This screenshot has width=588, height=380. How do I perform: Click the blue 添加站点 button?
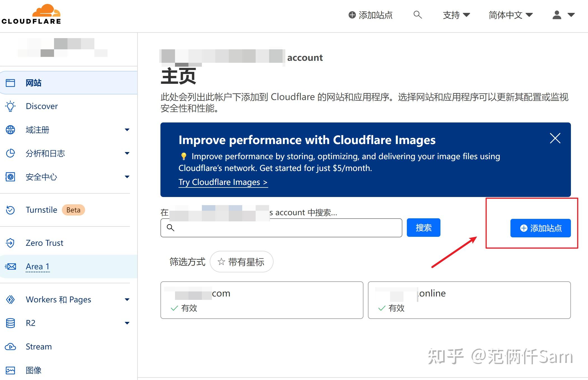(x=540, y=228)
